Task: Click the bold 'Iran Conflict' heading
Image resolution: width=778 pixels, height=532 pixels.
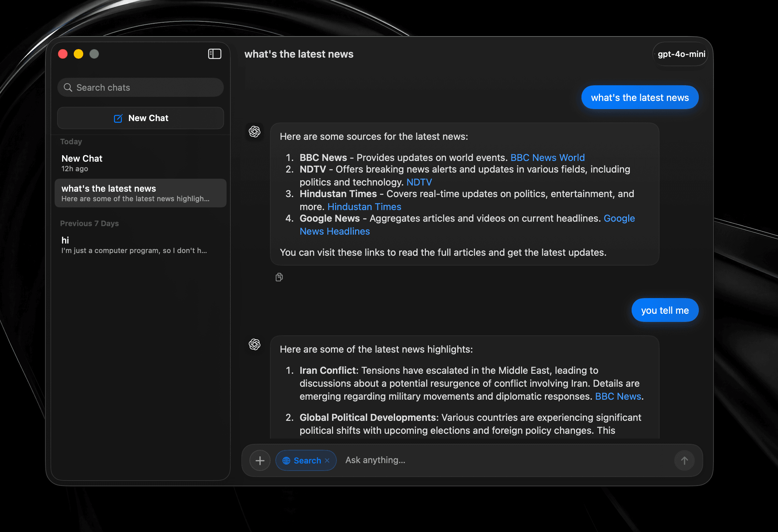Action: click(328, 370)
